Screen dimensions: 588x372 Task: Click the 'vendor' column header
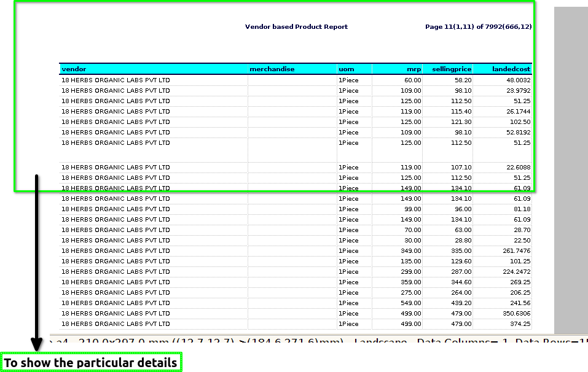(x=74, y=69)
